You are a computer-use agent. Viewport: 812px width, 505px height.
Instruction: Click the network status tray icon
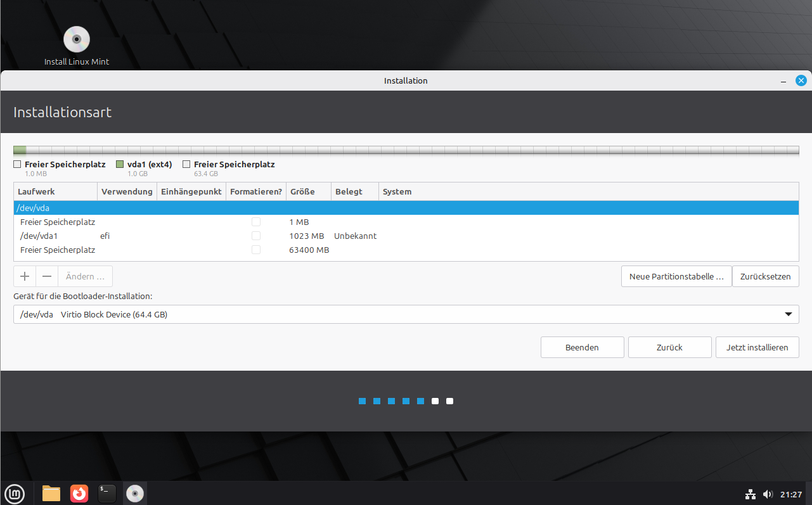(751, 494)
